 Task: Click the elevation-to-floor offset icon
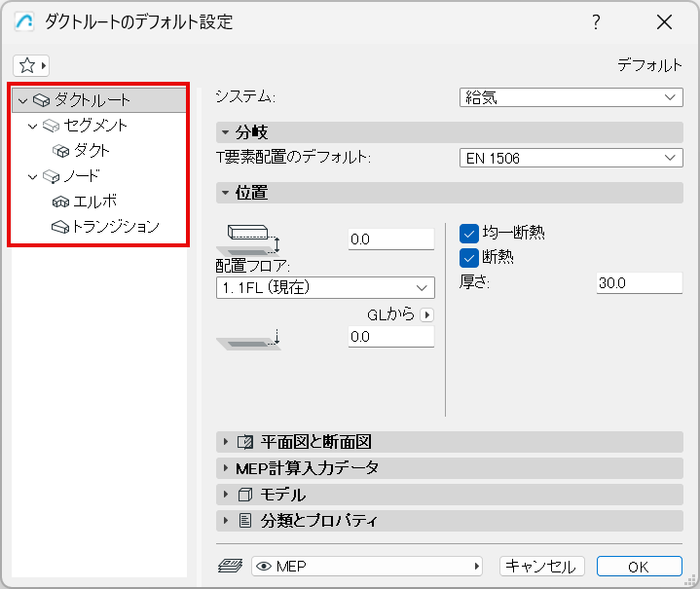click(x=248, y=239)
